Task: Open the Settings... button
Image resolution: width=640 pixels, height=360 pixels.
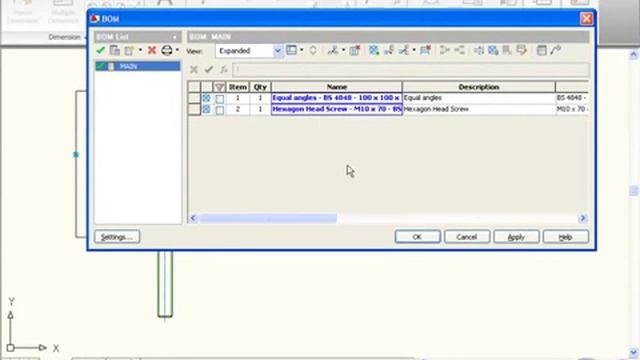Action: click(117, 237)
